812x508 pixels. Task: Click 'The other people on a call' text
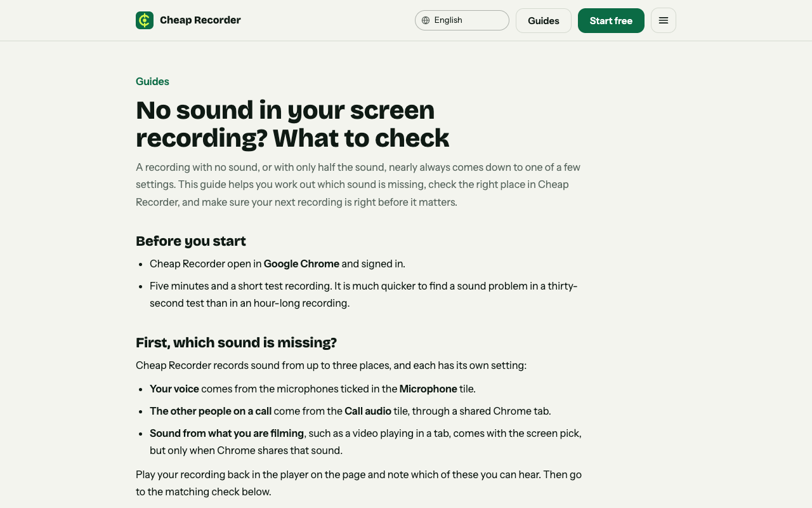pyautogui.click(x=211, y=411)
